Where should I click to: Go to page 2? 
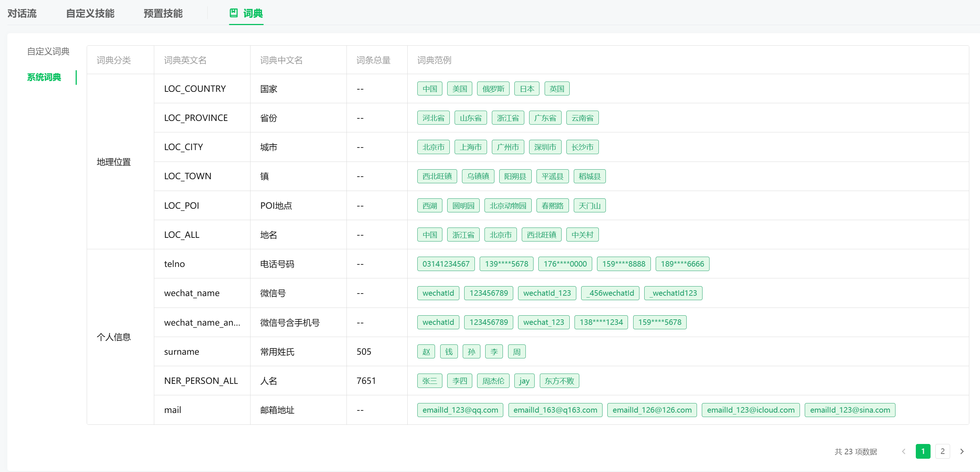pos(942,451)
